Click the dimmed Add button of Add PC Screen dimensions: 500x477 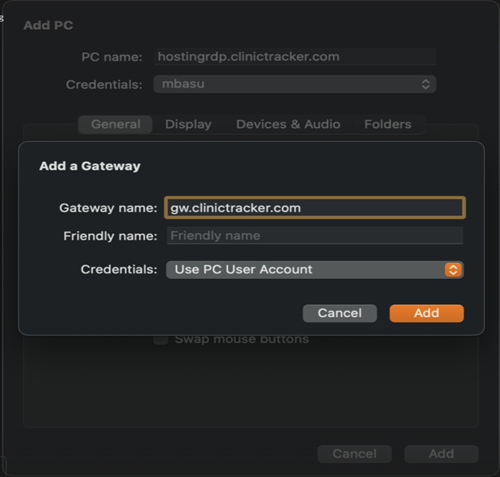(441, 454)
